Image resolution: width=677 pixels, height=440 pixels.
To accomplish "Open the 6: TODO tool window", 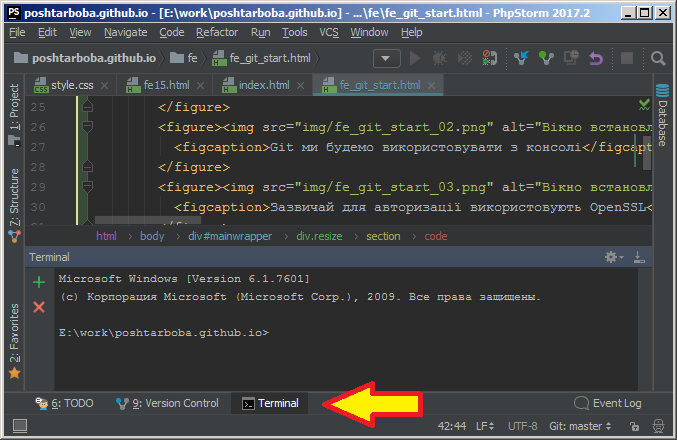I will (64, 403).
